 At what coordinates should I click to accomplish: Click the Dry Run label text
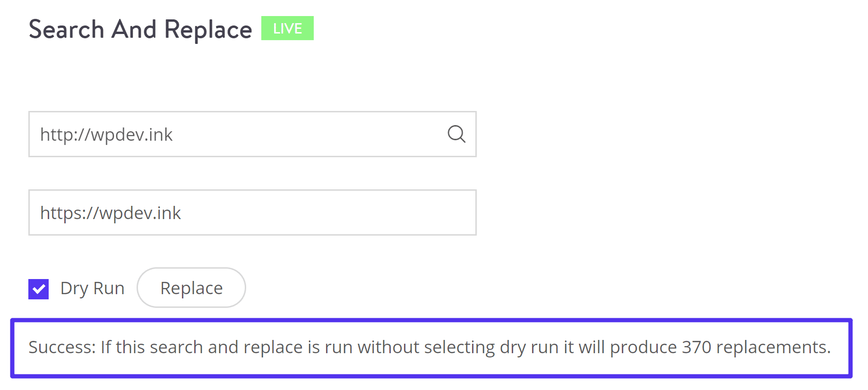pyautogui.click(x=92, y=288)
